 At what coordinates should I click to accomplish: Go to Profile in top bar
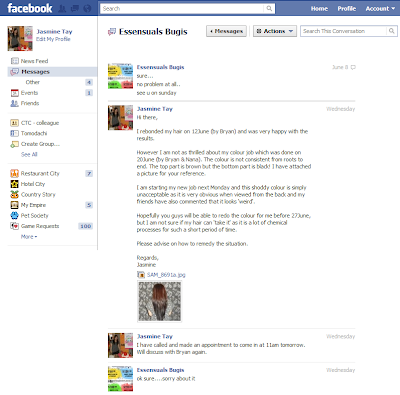pos(347,9)
